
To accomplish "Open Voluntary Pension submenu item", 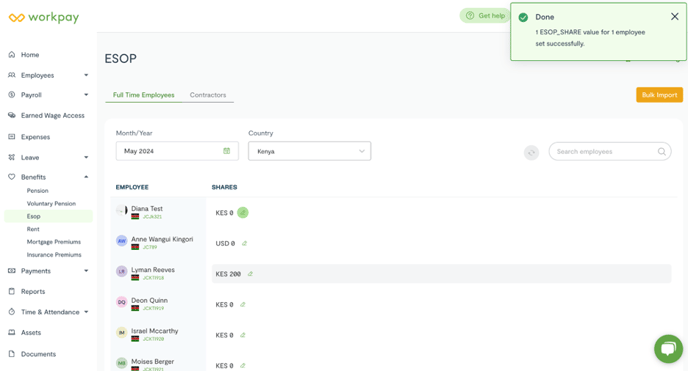I will click(x=51, y=203).
